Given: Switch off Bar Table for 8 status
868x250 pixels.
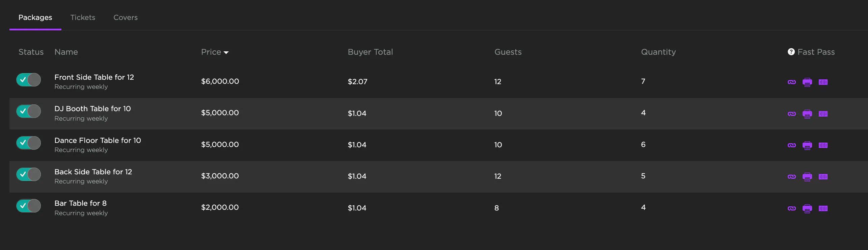Looking at the screenshot, I should [29, 206].
